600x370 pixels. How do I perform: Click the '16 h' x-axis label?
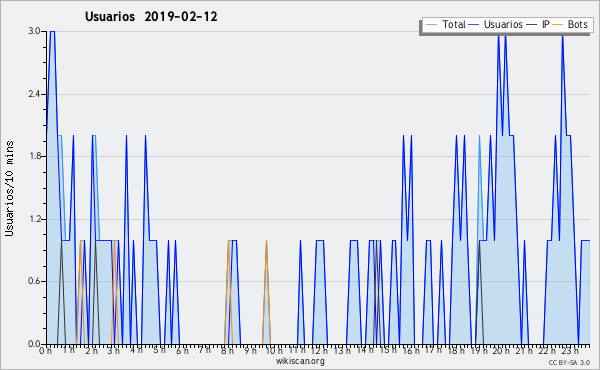point(411,350)
